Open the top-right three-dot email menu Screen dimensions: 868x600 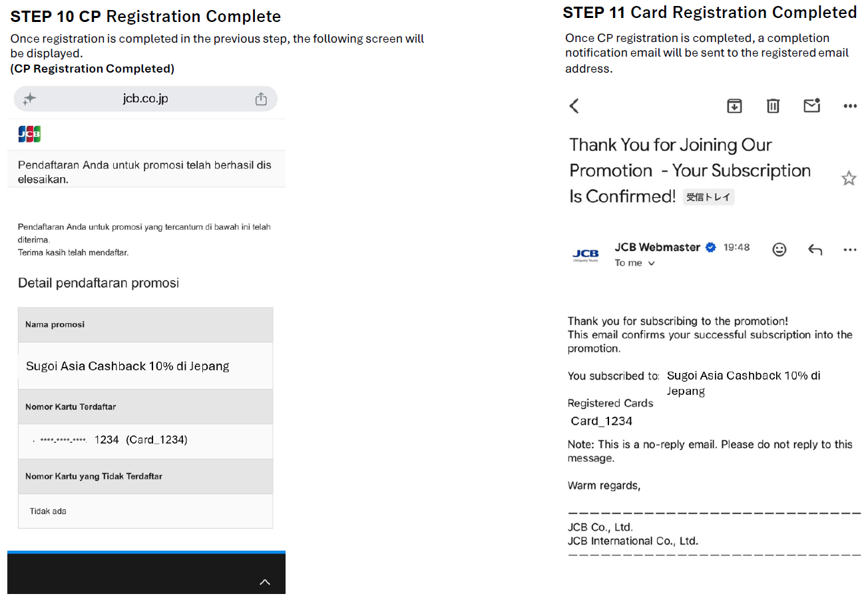click(850, 106)
